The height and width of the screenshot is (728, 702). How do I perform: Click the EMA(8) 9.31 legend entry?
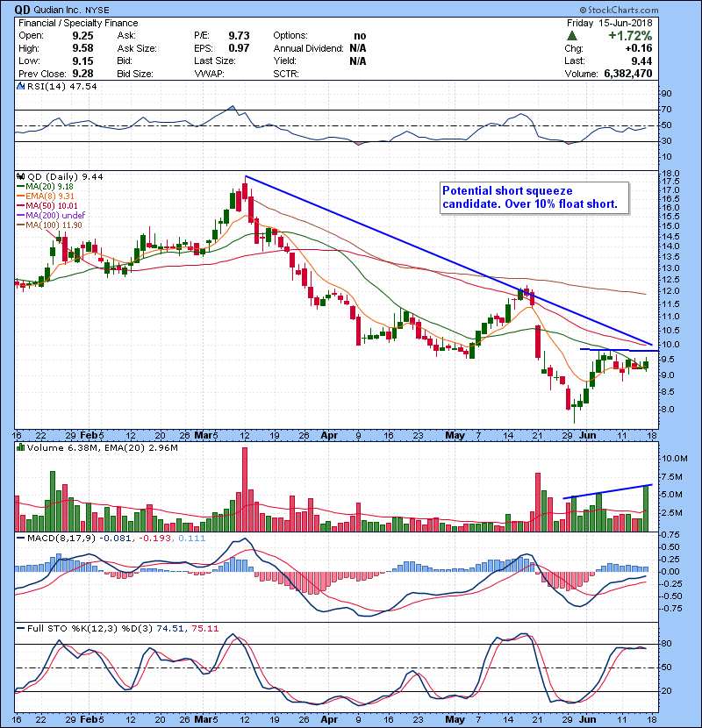tap(50, 196)
